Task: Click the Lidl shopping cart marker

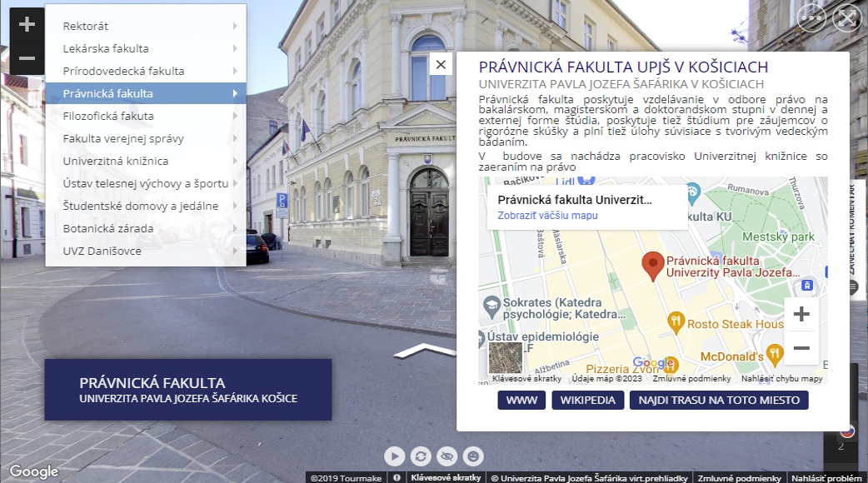Action: click(586, 180)
